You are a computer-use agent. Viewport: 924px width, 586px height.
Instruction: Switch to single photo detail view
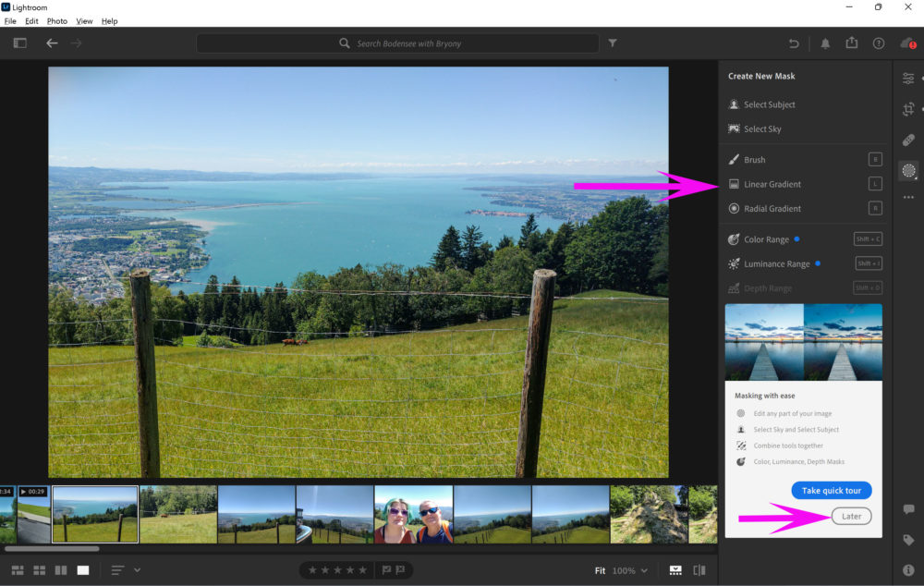[x=83, y=570]
